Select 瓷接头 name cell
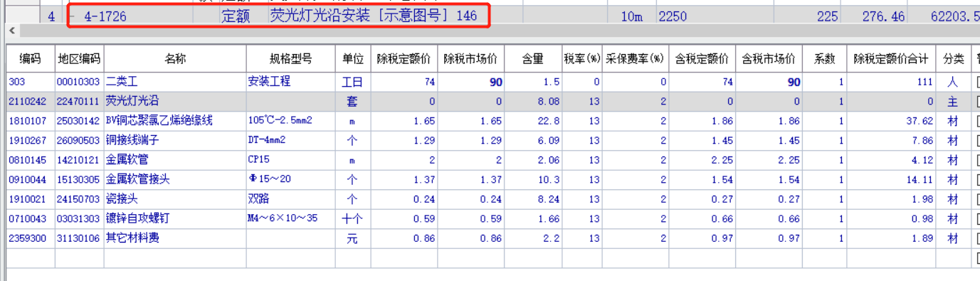 coord(174,199)
